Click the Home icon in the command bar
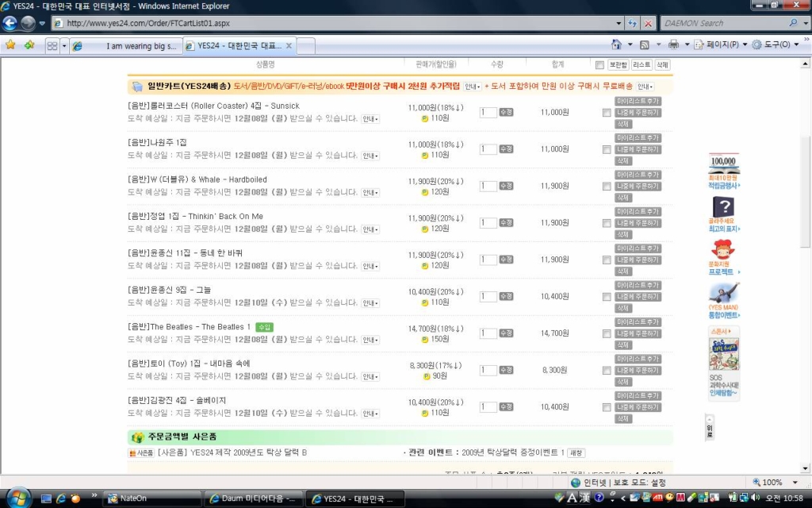The height and width of the screenshot is (508, 812). click(616, 44)
